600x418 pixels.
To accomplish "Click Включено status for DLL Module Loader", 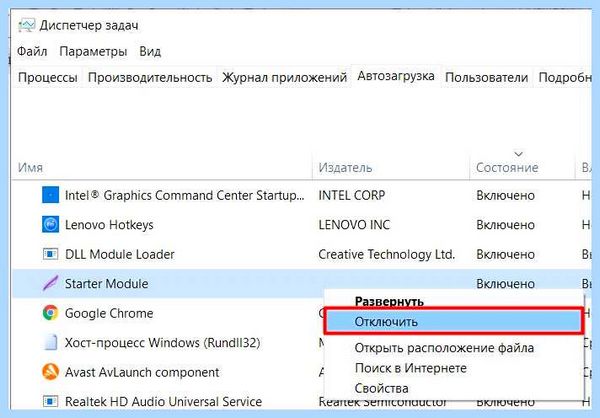I will (505, 254).
